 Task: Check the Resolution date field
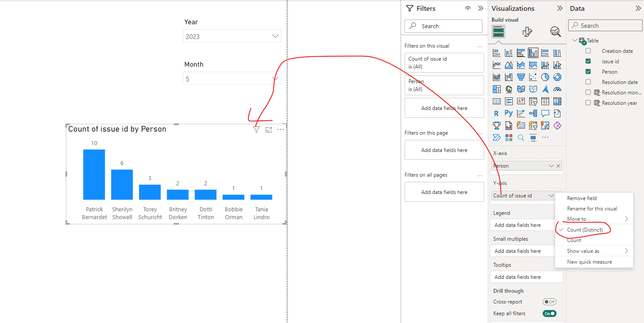(588, 82)
